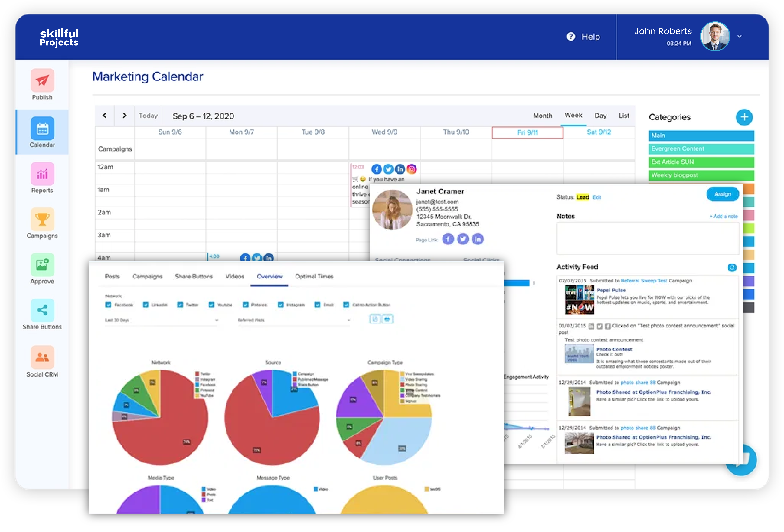Toggle the Pinterest network checkbox
The width and height of the screenshot is (784, 532).
(x=246, y=305)
